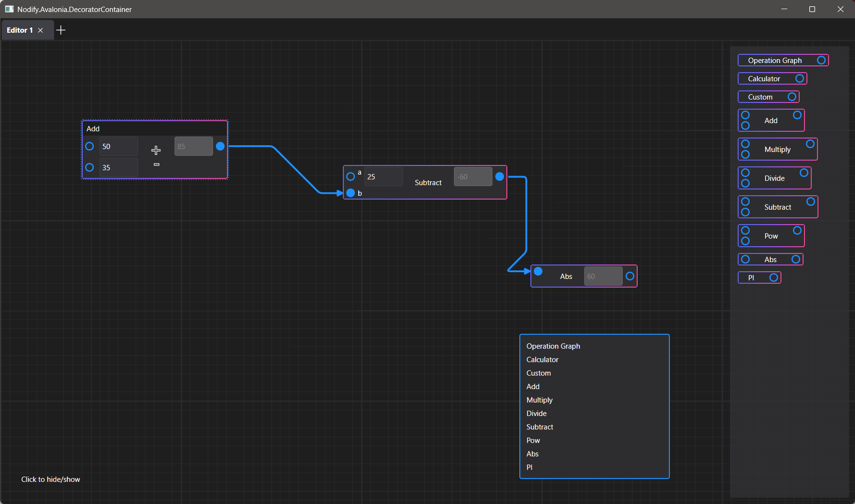Select the Divide node in side panel

(775, 178)
